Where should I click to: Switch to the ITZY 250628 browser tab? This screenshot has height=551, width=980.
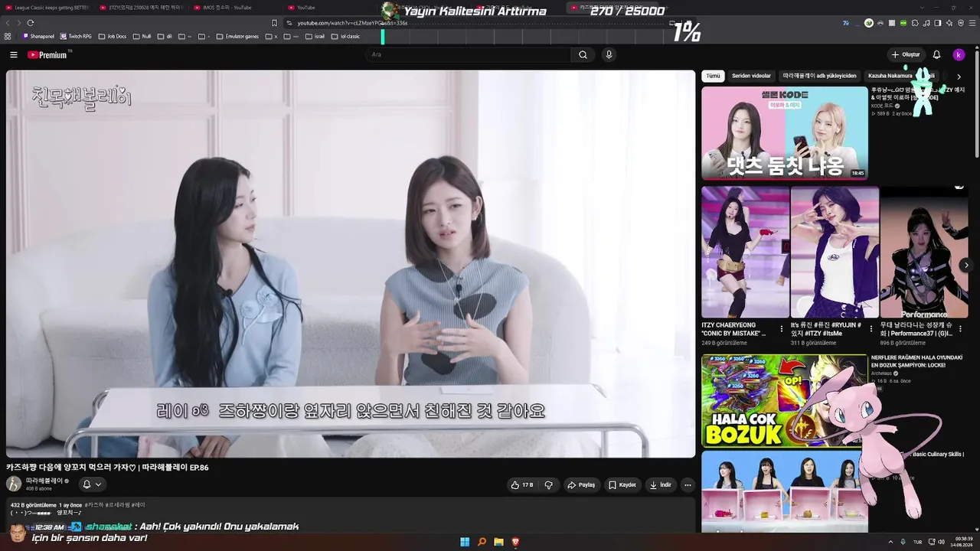(x=142, y=8)
